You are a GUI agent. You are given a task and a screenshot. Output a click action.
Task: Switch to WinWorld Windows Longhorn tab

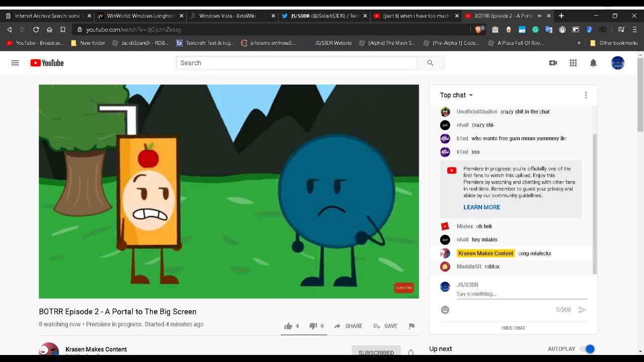tap(140, 16)
